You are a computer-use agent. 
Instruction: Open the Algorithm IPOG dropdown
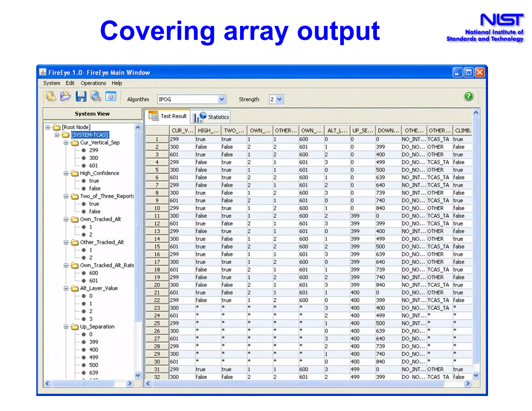coord(222,99)
